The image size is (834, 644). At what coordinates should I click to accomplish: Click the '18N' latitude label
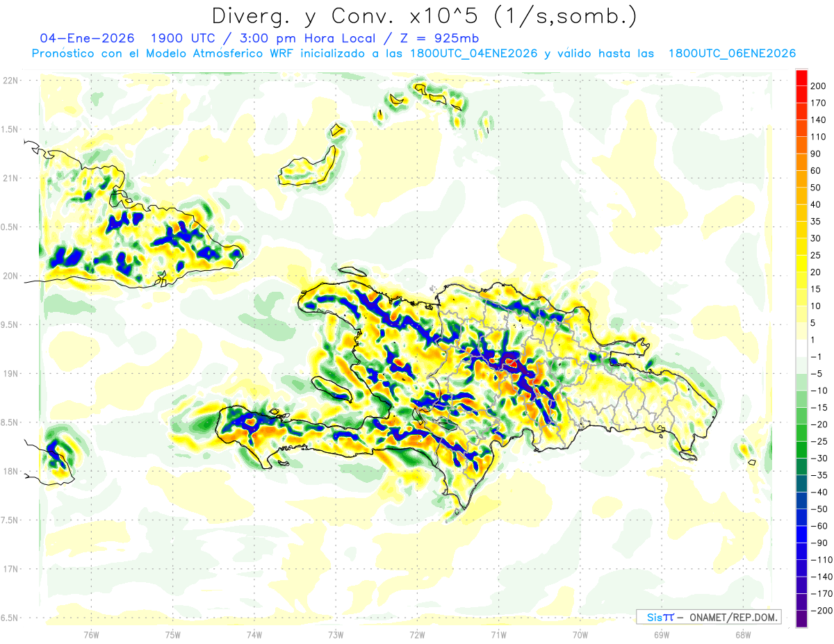pyautogui.click(x=10, y=471)
